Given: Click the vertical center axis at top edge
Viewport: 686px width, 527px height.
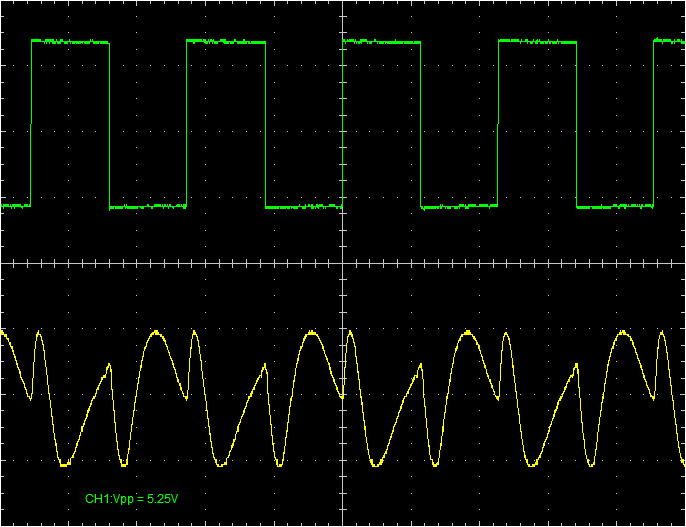Looking at the screenshot, I should tap(343, 4).
